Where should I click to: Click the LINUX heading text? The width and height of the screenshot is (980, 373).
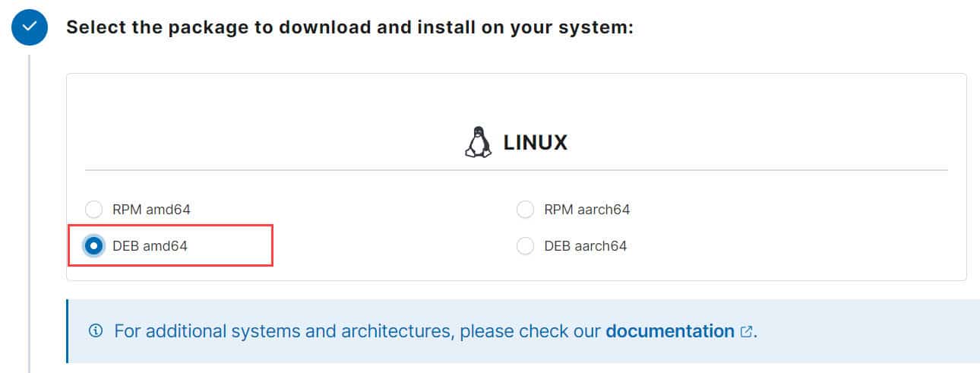coord(536,142)
